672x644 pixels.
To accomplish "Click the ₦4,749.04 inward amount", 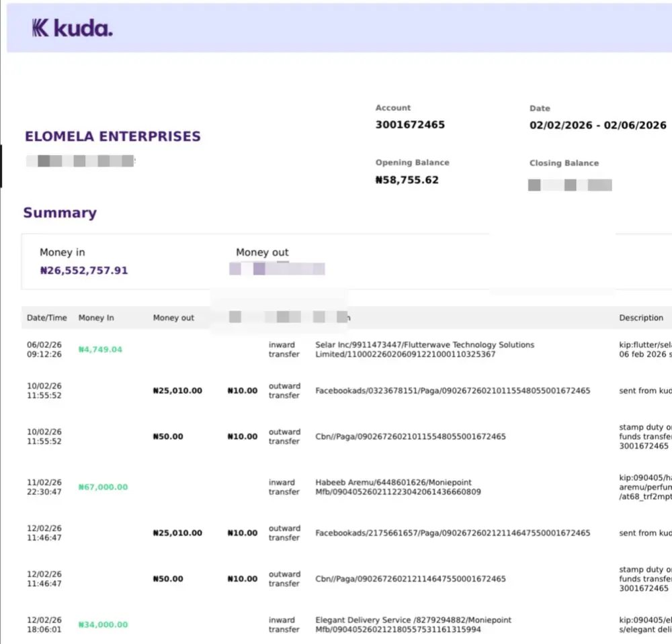I will point(100,349).
